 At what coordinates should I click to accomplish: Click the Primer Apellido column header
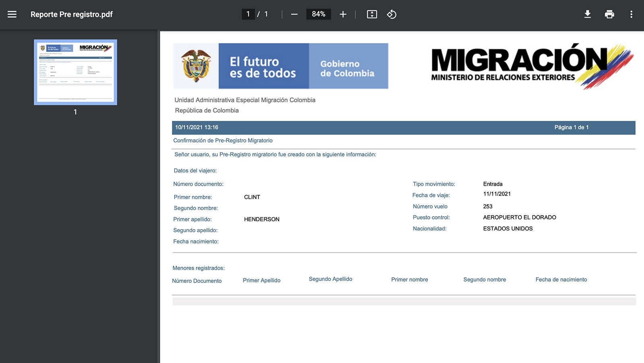(x=262, y=280)
